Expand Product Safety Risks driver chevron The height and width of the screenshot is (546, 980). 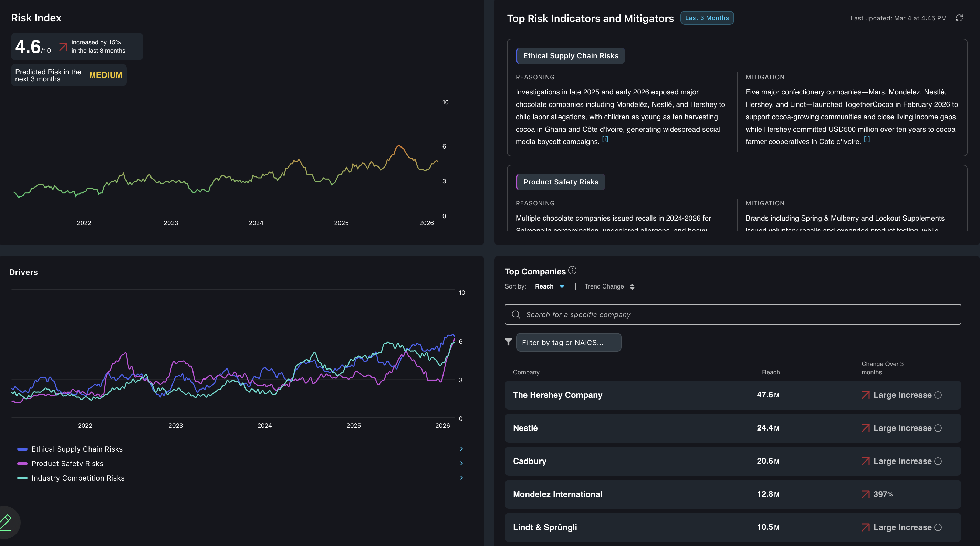tap(461, 463)
